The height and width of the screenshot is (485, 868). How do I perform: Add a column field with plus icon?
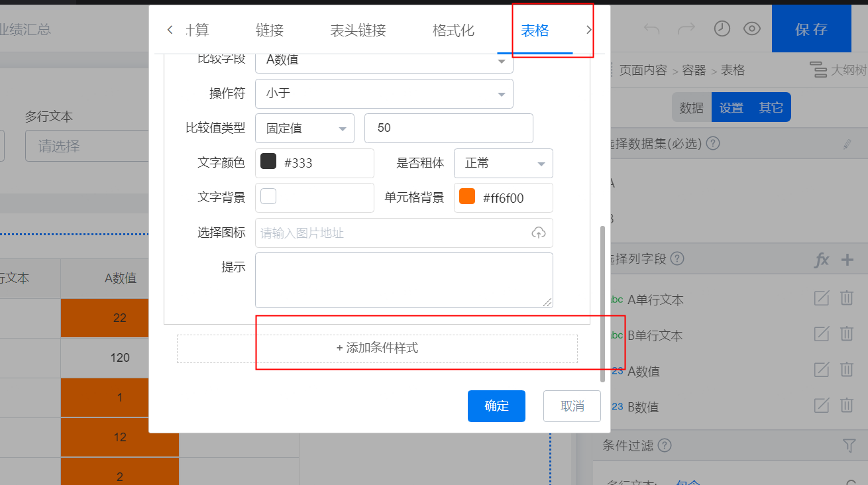point(847,260)
